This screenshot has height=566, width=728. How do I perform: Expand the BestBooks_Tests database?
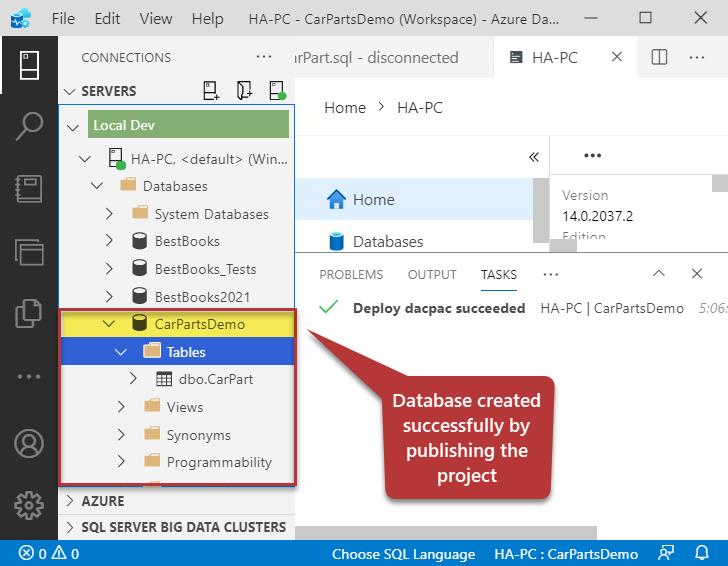tap(109, 268)
